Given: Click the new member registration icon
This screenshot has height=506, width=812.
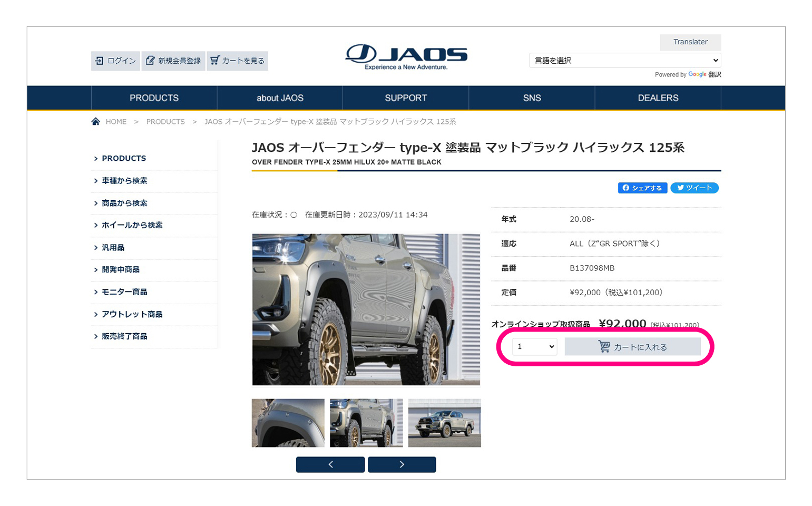Looking at the screenshot, I should pos(150,61).
